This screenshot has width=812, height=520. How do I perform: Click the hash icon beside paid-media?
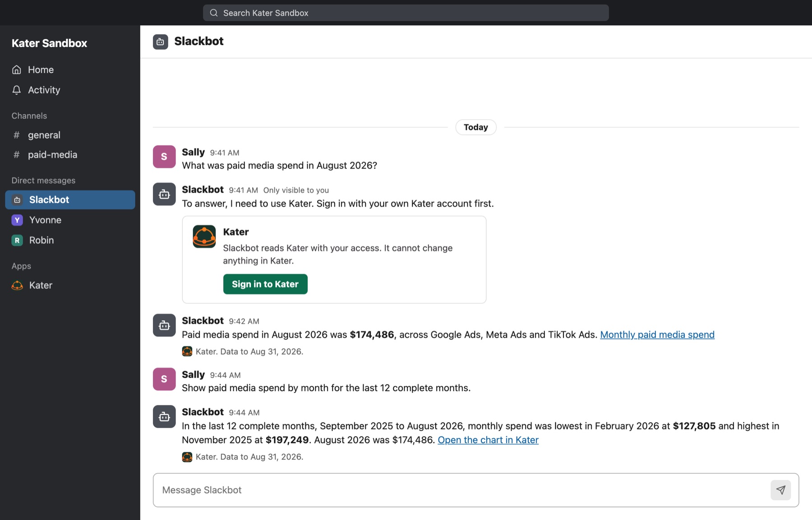tap(17, 155)
